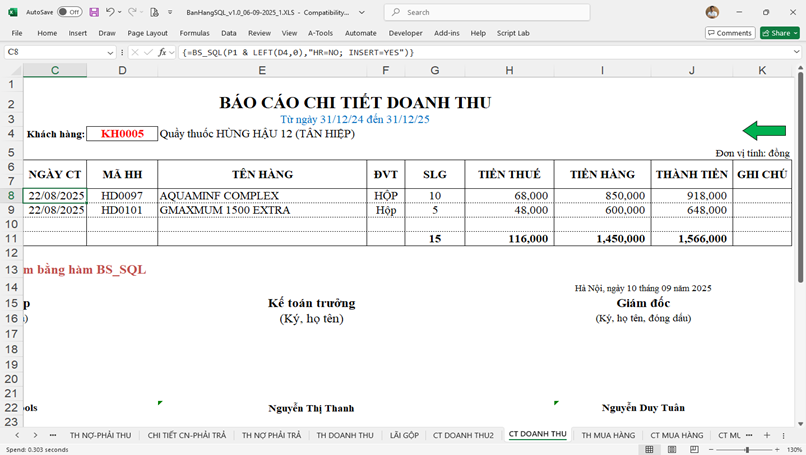This screenshot has height=455, width=806.
Task: Click TIỀN HÀNG value 850,000
Action: (x=602, y=196)
